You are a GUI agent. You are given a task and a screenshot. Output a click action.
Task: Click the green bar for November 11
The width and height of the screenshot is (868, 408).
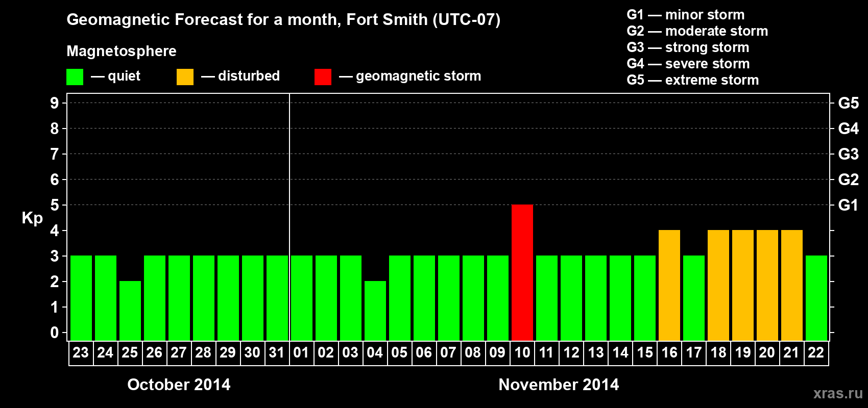pos(547,298)
